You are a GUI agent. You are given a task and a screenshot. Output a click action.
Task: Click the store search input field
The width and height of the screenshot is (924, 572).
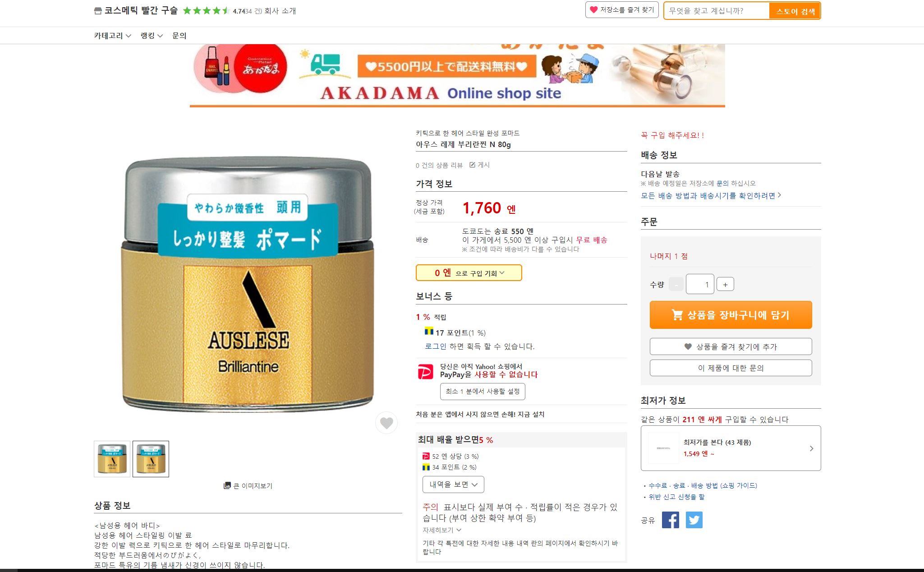(x=717, y=11)
